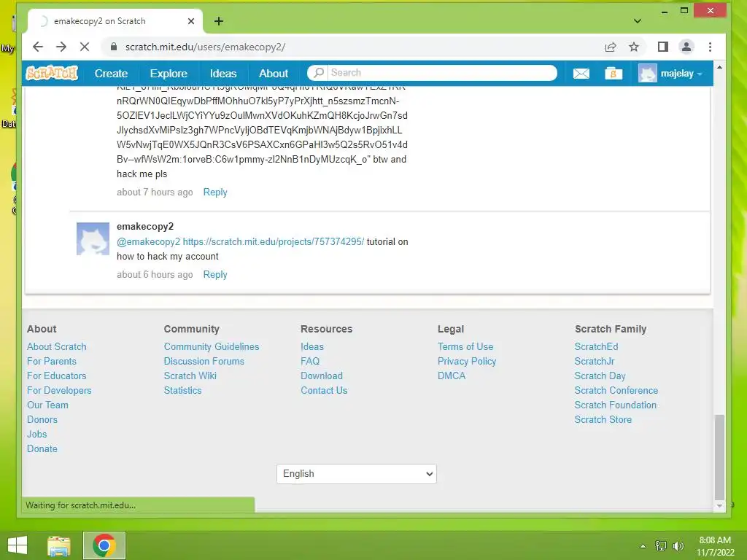Viewport: 747px width, 560px height.
Task: Open For Developers footer link
Action: pos(59,391)
